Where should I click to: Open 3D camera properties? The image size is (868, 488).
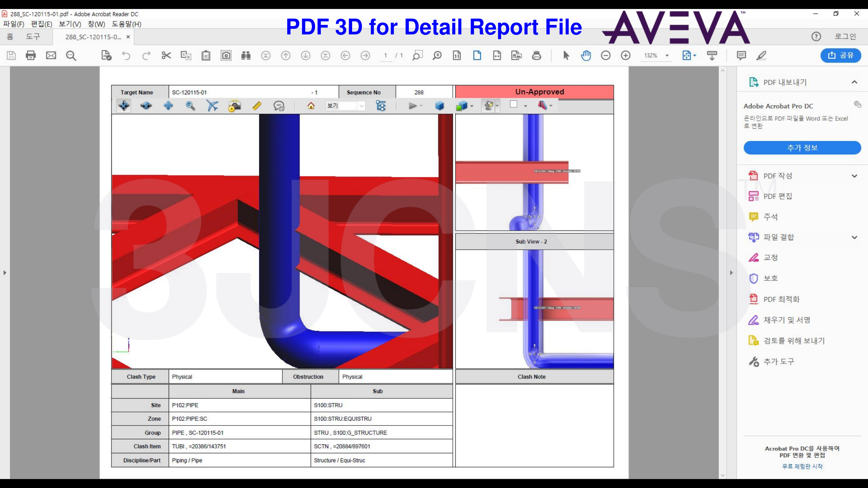click(x=235, y=106)
